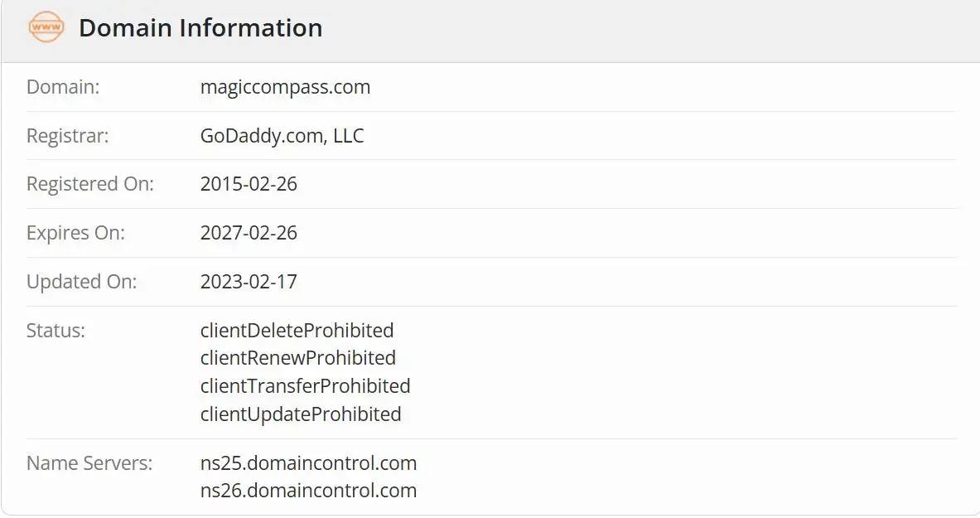Click name server ns26.domaincontrol.com
Viewport: 980px width, 518px height.
click(308, 491)
